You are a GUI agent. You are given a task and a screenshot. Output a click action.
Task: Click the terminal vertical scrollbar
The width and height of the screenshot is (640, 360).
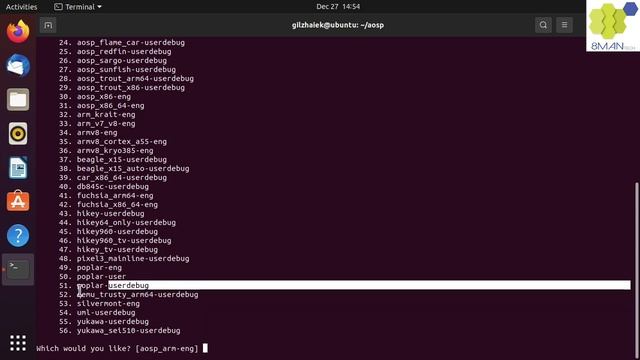[637, 269]
